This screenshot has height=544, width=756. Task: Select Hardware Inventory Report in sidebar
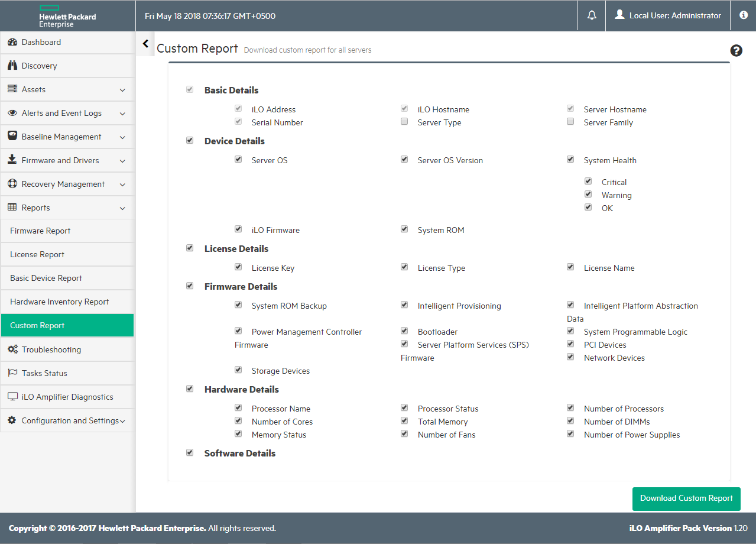[x=59, y=302]
